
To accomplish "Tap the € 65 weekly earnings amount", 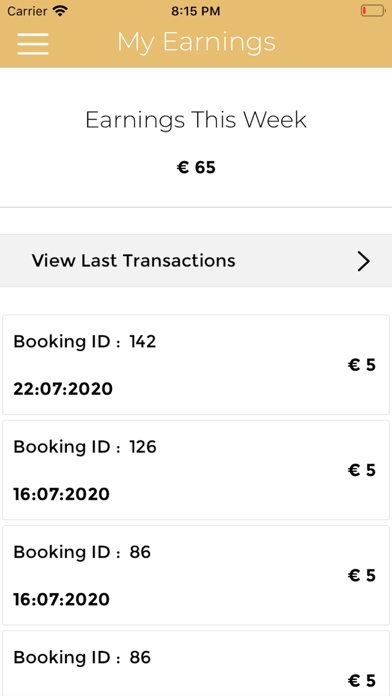I will (x=196, y=168).
